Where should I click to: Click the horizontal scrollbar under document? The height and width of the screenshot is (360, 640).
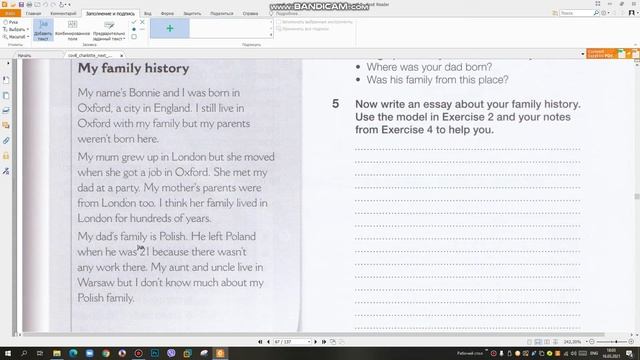pos(313,335)
